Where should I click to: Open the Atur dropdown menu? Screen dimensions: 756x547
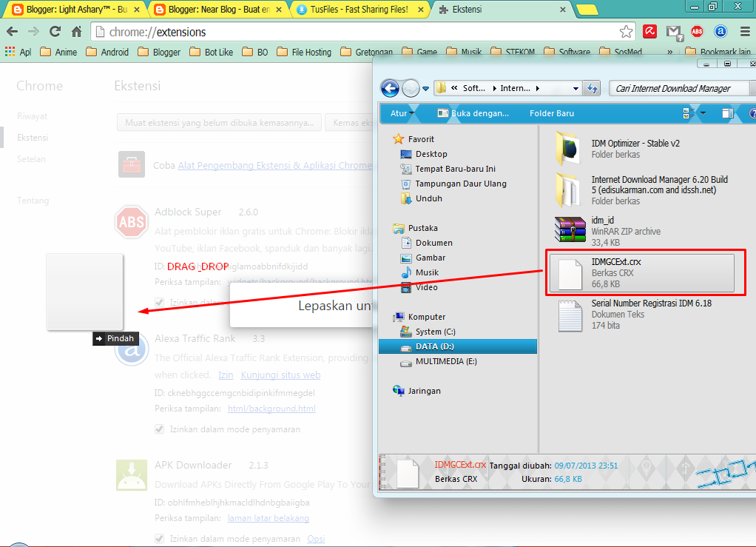tap(402, 113)
